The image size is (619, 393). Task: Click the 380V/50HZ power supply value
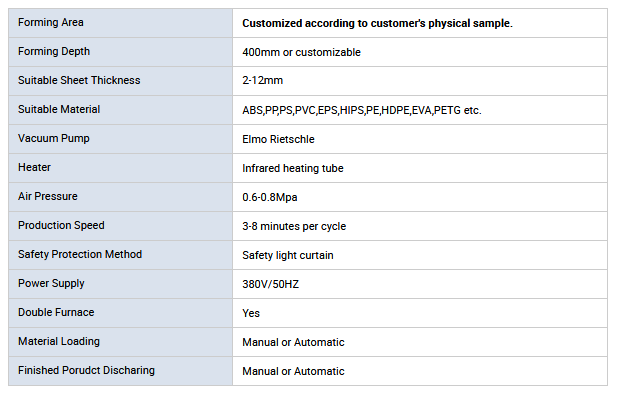click(x=270, y=284)
